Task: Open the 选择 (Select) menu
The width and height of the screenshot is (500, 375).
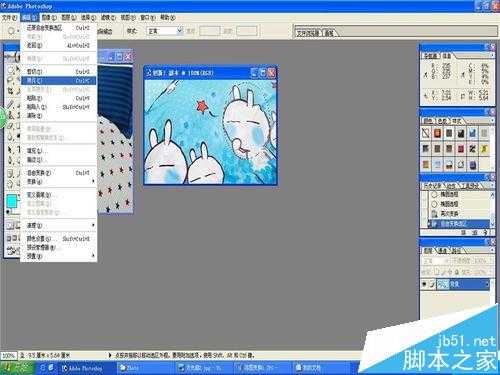Action: click(88, 18)
